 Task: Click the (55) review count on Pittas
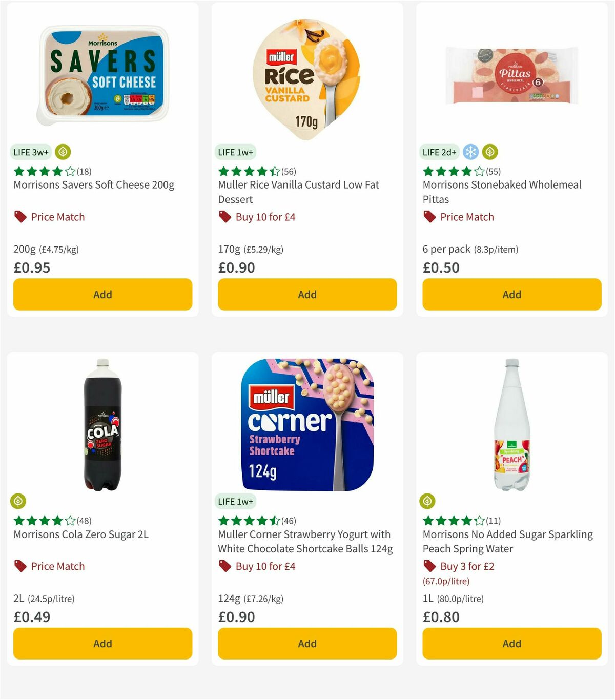[x=494, y=172]
